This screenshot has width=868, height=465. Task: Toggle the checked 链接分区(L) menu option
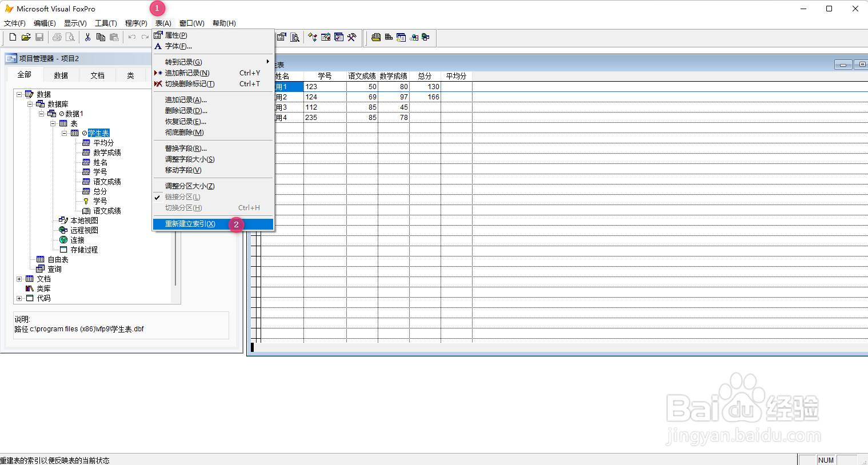213,197
